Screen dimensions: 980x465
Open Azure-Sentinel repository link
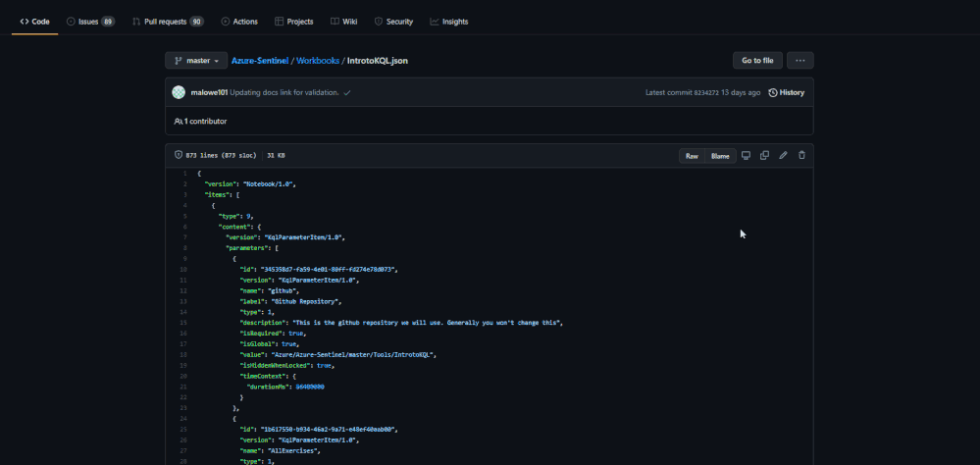(260, 61)
